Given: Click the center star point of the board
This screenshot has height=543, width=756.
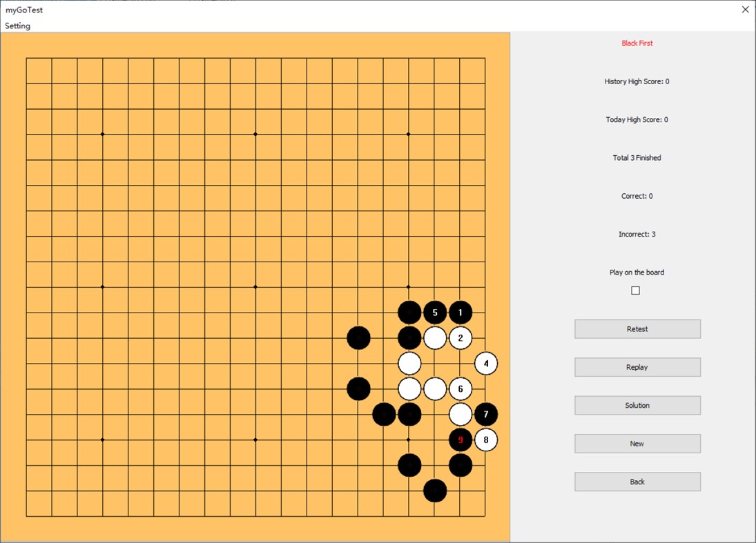Looking at the screenshot, I should point(255,286).
